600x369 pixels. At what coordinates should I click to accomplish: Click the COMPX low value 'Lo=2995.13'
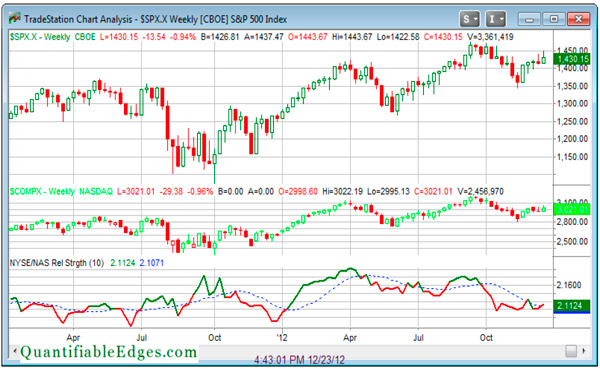pos(388,191)
